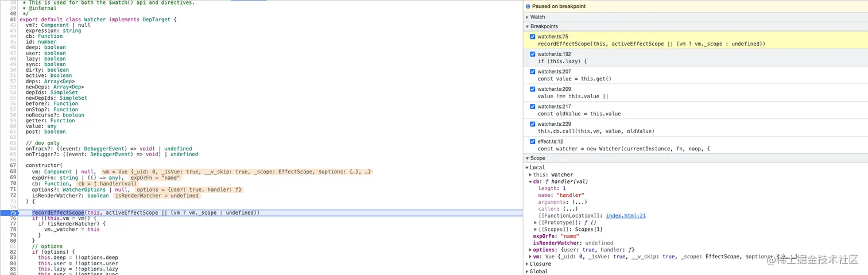Click the 'Paused on breakpoint' status banner
The image size is (868, 275).
pos(695,6)
